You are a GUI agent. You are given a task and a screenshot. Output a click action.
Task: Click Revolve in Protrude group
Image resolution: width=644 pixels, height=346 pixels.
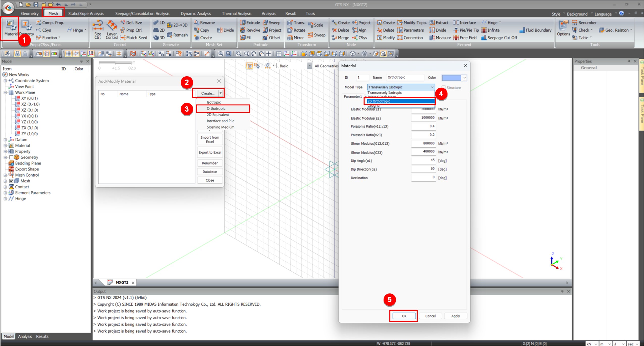point(250,30)
